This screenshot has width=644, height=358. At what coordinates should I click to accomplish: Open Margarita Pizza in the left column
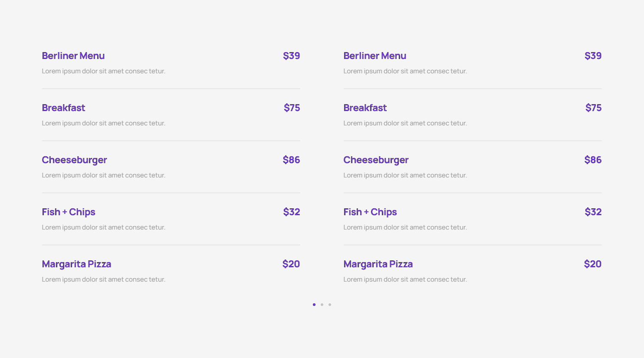tap(77, 264)
